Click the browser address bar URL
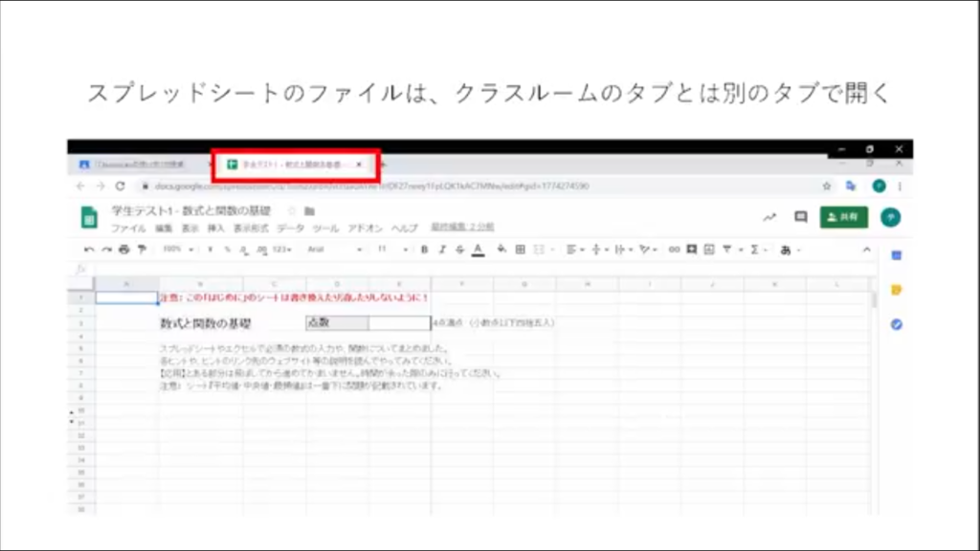The height and width of the screenshot is (551, 980). tap(372, 187)
